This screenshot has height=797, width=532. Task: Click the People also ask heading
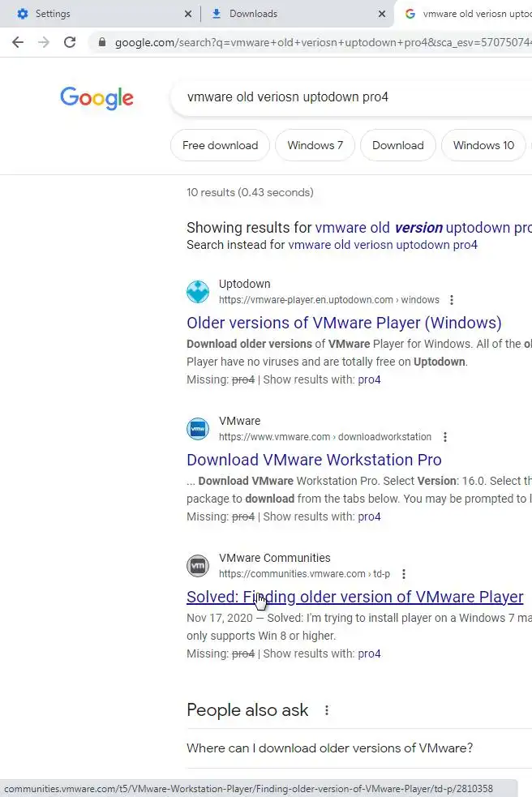247,710
